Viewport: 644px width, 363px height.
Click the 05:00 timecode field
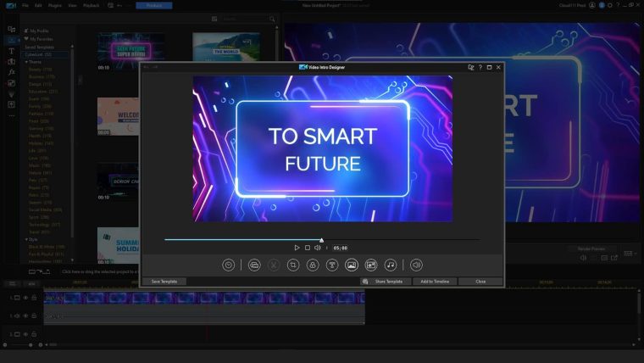(340, 248)
